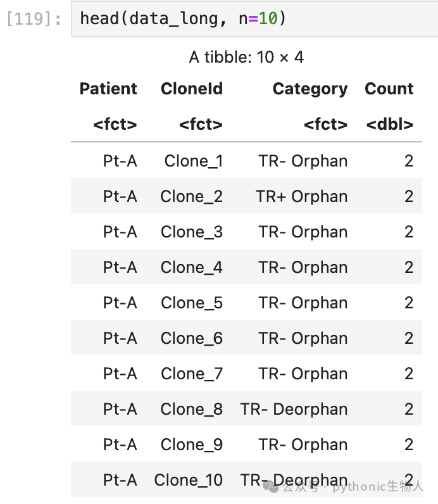Select the TR+ Orphan category cell
The height and width of the screenshot is (504, 438).
pos(301,196)
